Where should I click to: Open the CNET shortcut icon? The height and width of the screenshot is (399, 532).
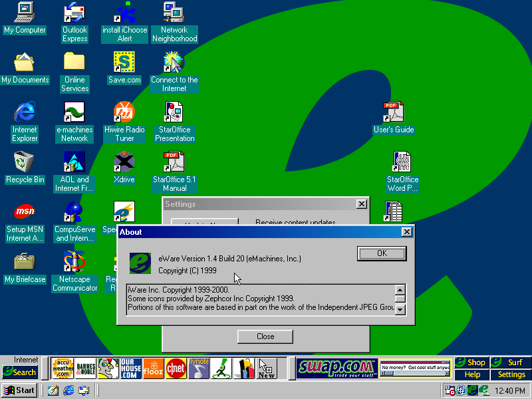176,368
